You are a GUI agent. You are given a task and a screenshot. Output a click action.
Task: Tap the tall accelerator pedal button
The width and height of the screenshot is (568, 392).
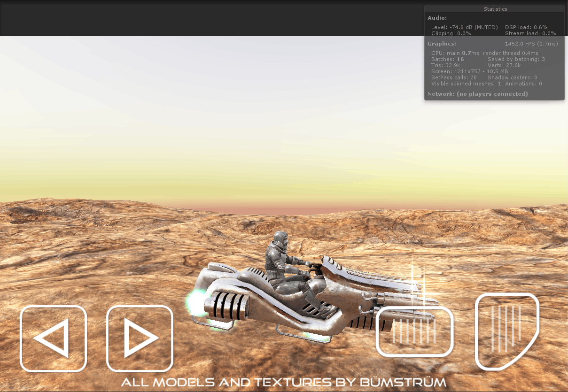[506, 331]
